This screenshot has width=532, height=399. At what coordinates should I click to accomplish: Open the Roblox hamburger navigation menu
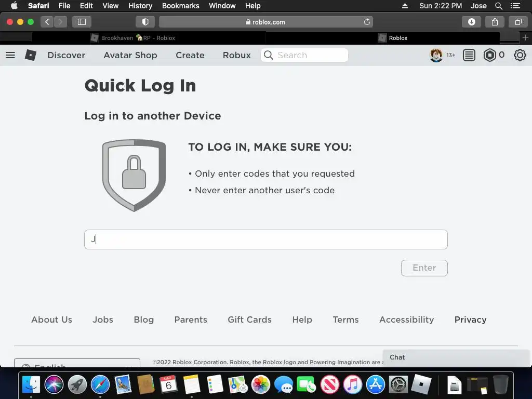[10, 55]
